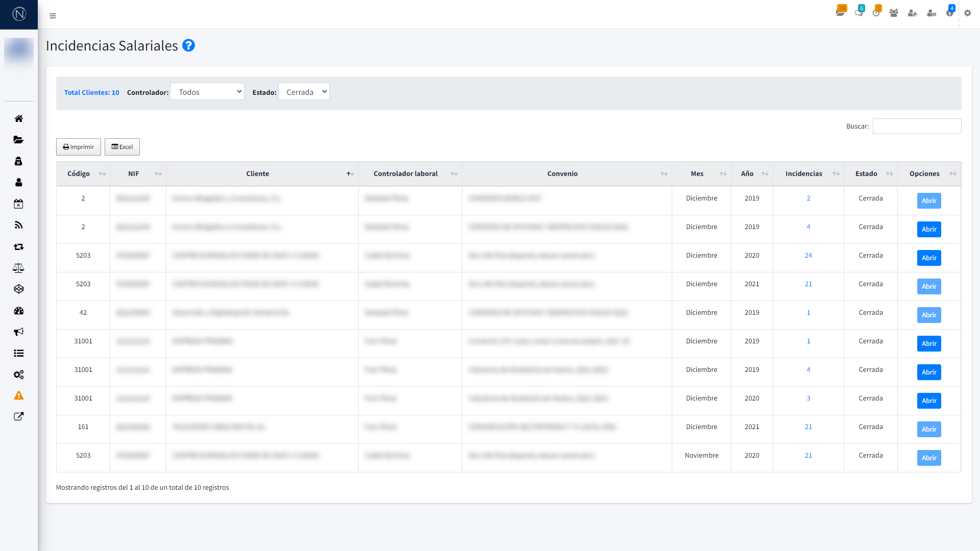Toggle the hamburger menu to collapse sidebar

pos(53,16)
